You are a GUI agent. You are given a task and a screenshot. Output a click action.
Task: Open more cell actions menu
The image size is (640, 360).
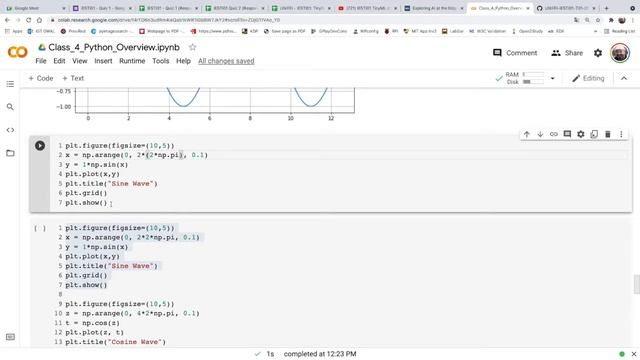point(621,134)
